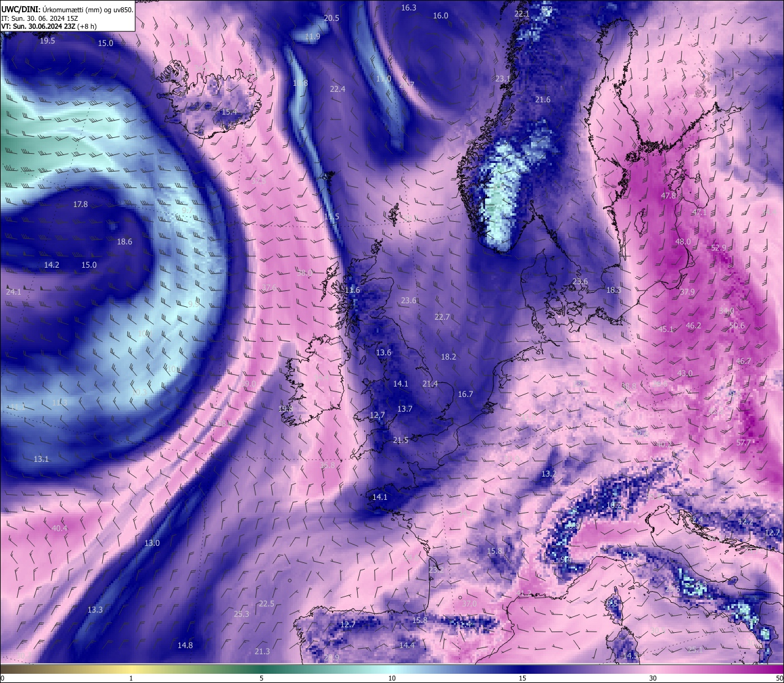Screen dimensions: 784x683
Task: Click the 11.6 value over Scotland
Action: point(352,290)
